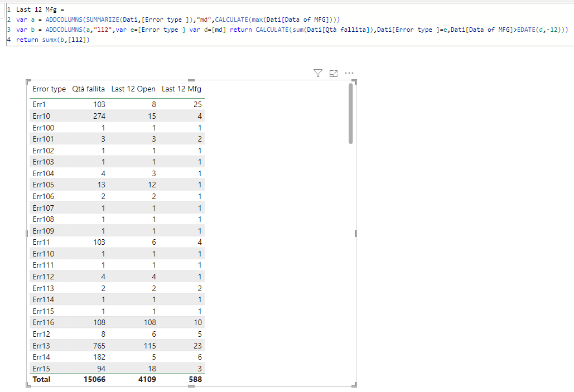Click the Err13 row label
This screenshot has width=574, height=392.
[x=41, y=346]
